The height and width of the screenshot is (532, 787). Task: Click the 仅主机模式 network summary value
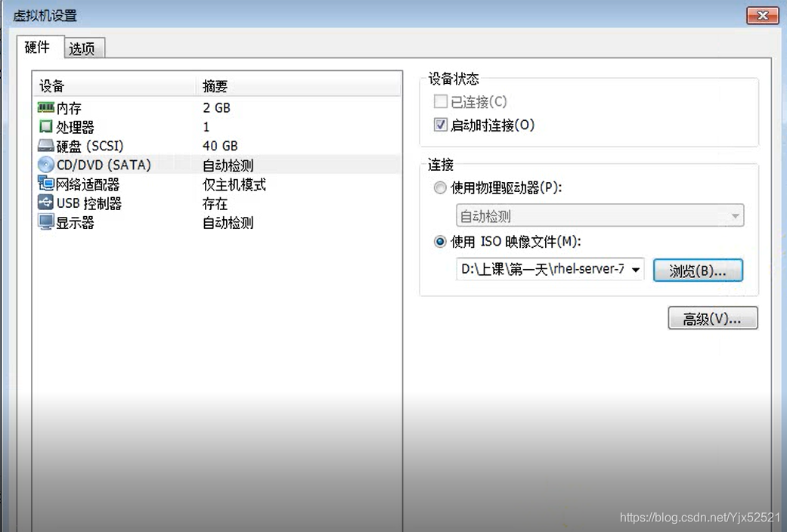coord(234,184)
